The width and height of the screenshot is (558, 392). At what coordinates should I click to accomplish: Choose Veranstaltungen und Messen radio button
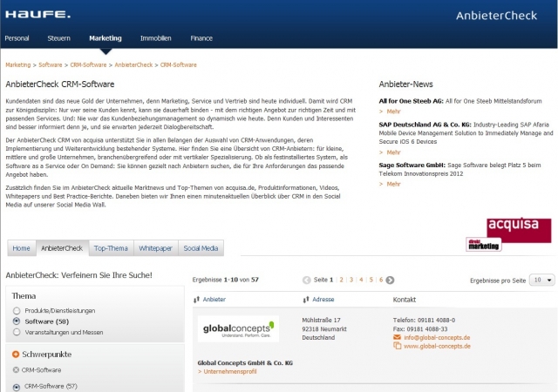(17, 332)
